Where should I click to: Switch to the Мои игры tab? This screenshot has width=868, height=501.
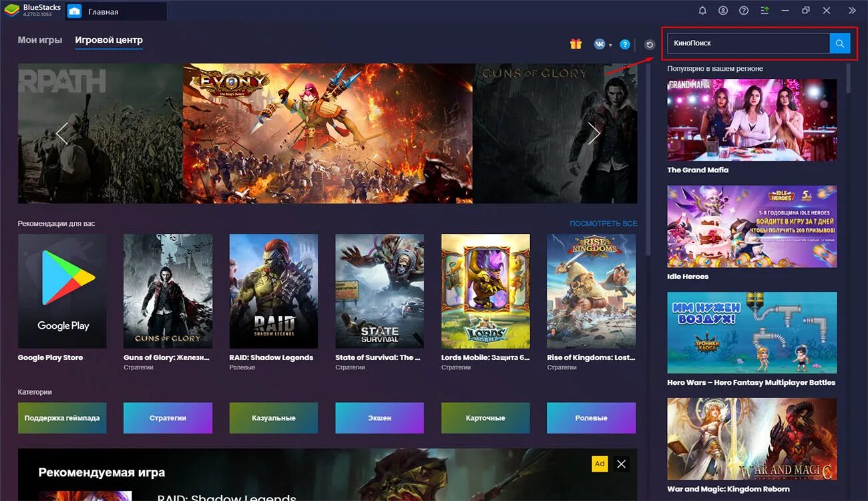[40, 40]
